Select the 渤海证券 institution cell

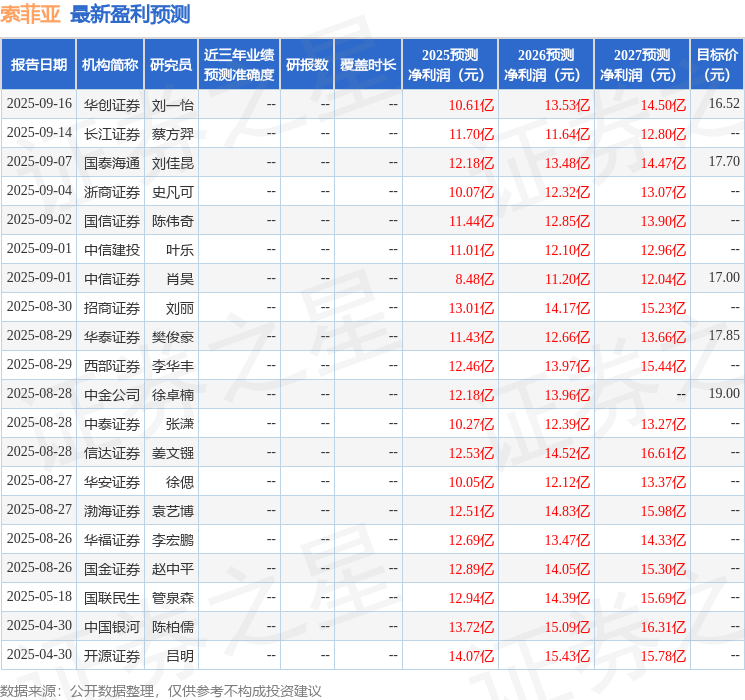coord(112,511)
